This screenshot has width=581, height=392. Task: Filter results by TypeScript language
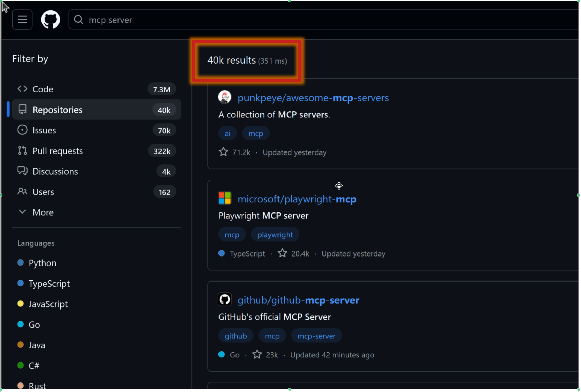point(49,283)
